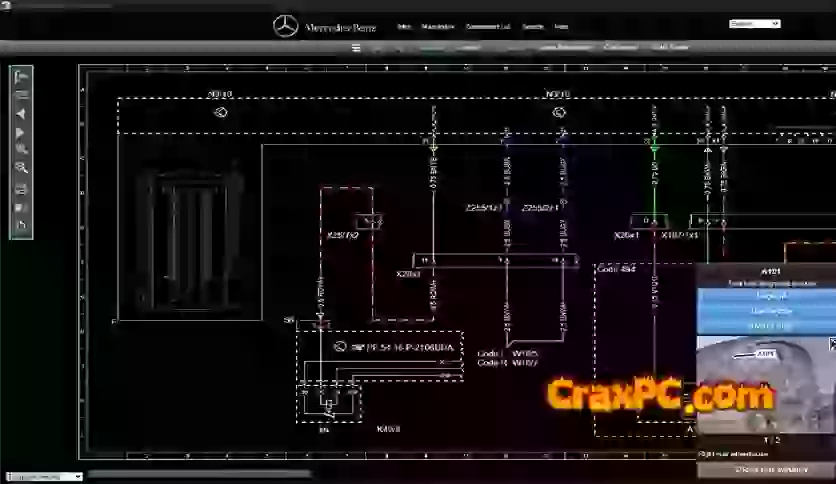Select the magnifier zoom tool
The image size is (836, 484).
click(x=21, y=168)
